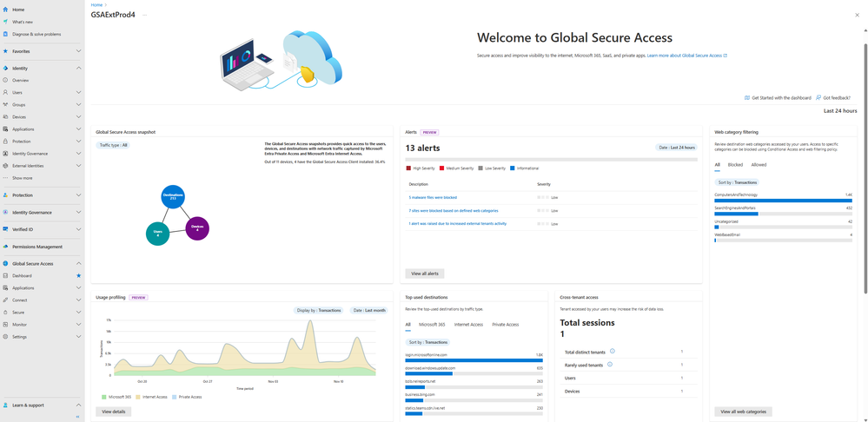Click the Learn & support icon
Viewport: 868px width, 422px height.
coord(5,405)
